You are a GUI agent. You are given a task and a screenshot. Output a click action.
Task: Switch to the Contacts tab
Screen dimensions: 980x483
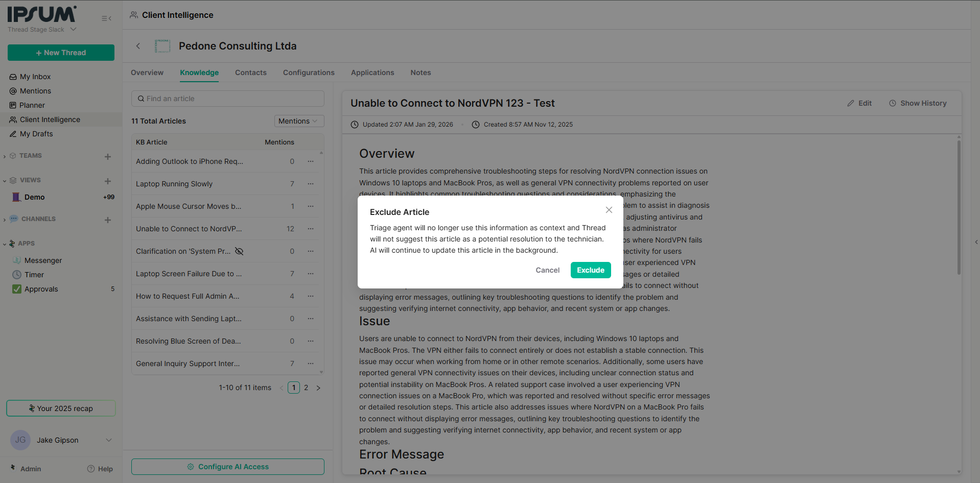250,73
